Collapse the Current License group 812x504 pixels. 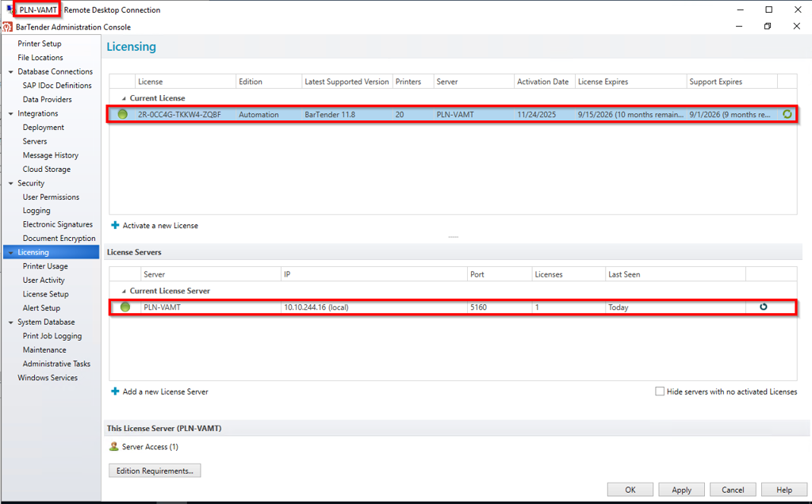click(x=124, y=98)
